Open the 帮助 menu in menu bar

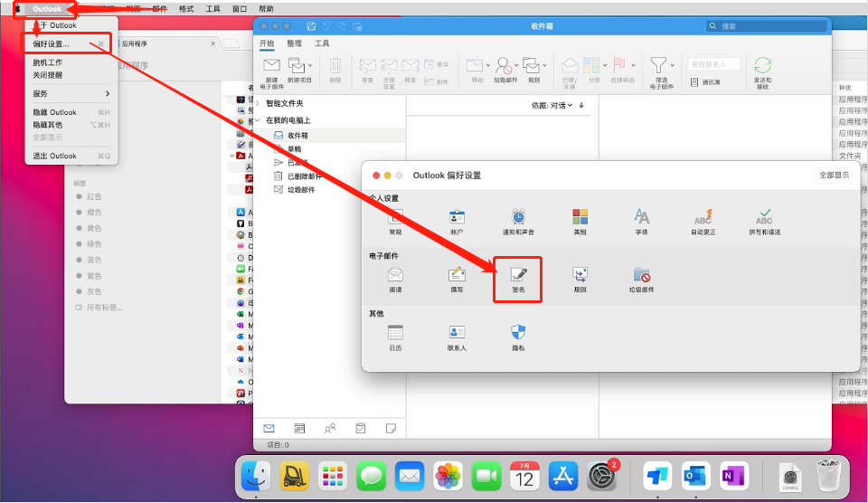click(266, 9)
